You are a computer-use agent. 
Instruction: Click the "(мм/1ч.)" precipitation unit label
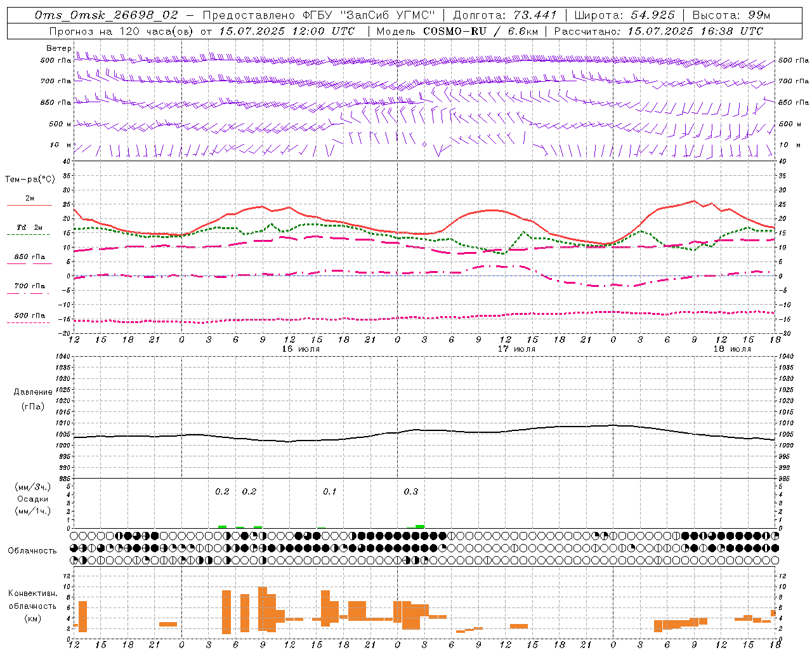tap(33, 511)
